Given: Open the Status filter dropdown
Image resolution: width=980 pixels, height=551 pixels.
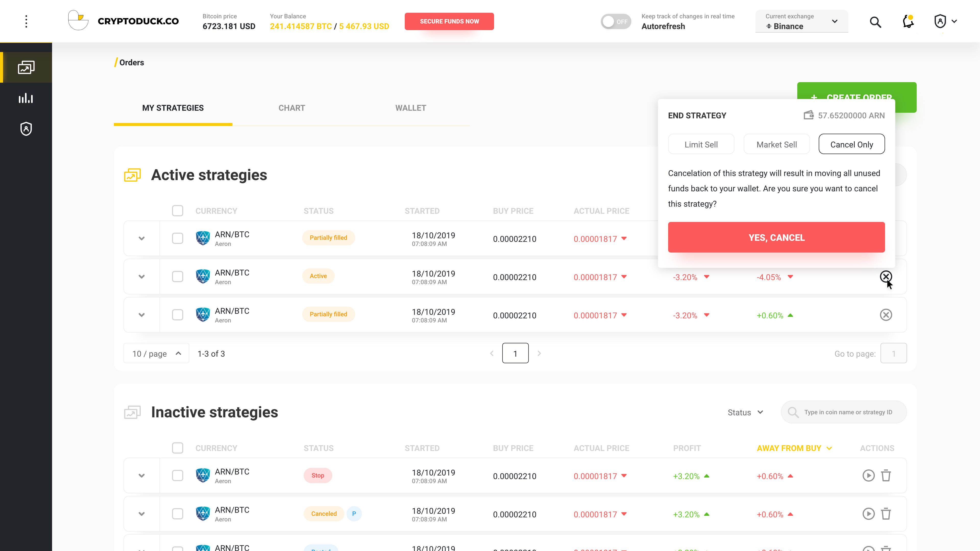Looking at the screenshot, I should point(745,412).
